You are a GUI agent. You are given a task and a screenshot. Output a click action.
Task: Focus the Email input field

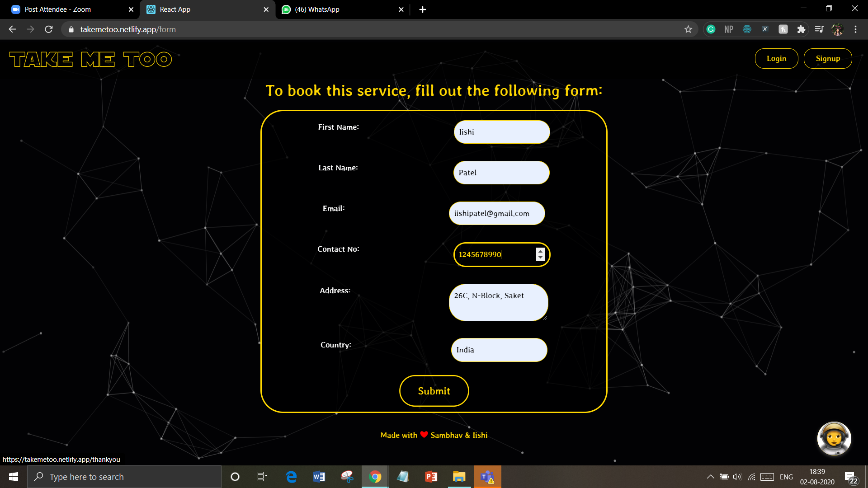coord(496,213)
